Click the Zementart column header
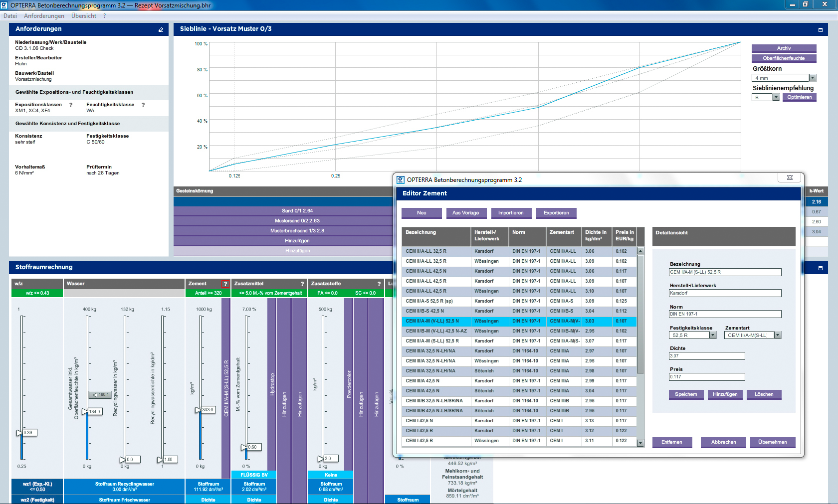The width and height of the screenshot is (838, 504). 563,236
